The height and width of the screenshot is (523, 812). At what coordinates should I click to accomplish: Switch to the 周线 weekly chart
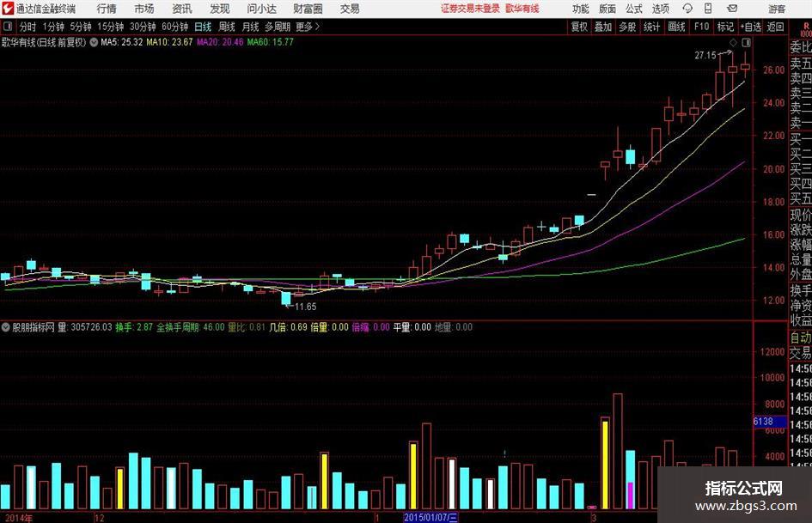pyautogui.click(x=227, y=27)
